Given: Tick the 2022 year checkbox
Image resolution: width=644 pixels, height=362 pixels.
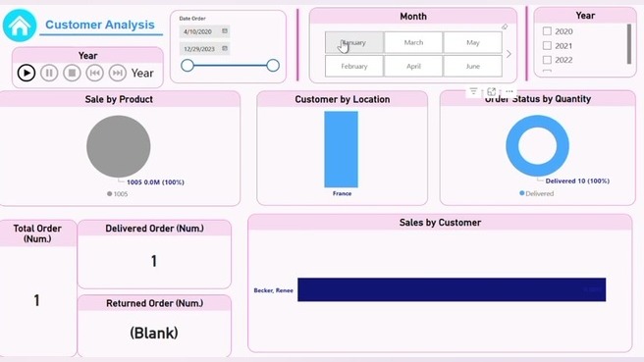Looking at the screenshot, I should tap(547, 60).
